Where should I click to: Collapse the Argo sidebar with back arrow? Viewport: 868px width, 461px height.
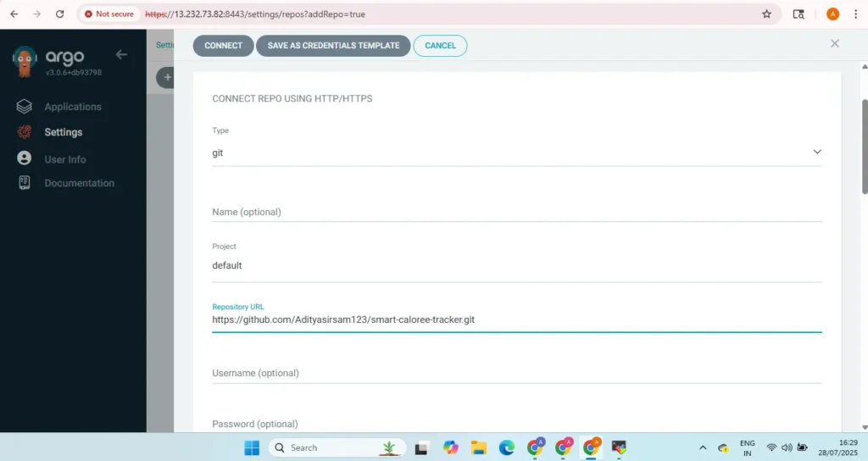coord(121,54)
